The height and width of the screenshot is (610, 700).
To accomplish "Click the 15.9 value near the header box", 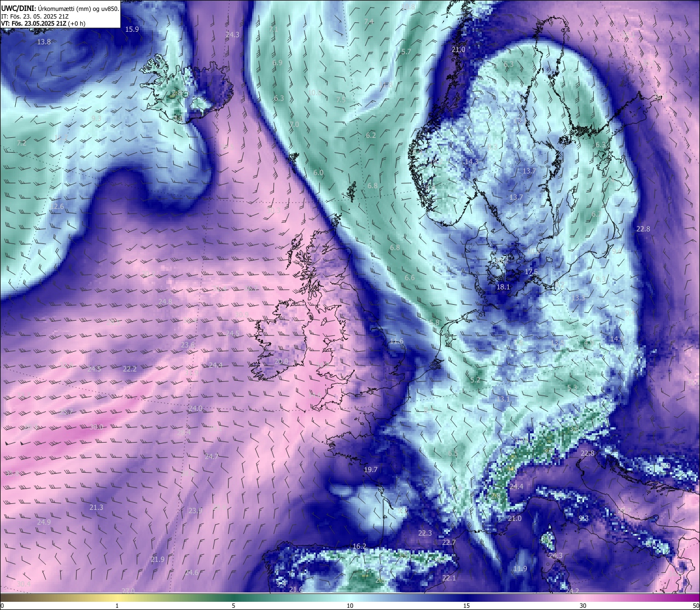I will [x=132, y=29].
